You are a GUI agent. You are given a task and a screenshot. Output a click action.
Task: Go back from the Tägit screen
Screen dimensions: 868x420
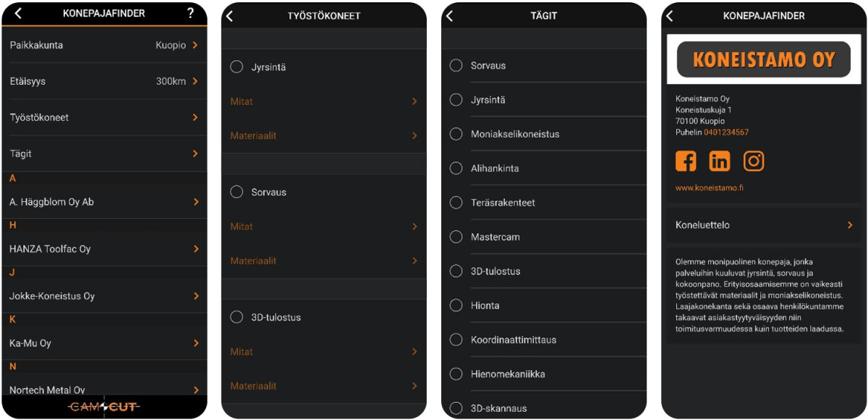[449, 16]
